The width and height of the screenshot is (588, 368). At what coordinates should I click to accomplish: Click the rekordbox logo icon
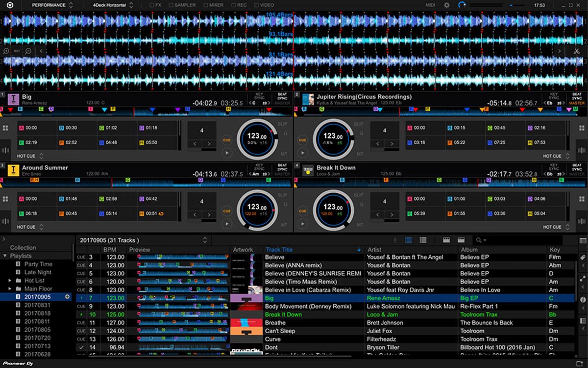pos(10,5)
